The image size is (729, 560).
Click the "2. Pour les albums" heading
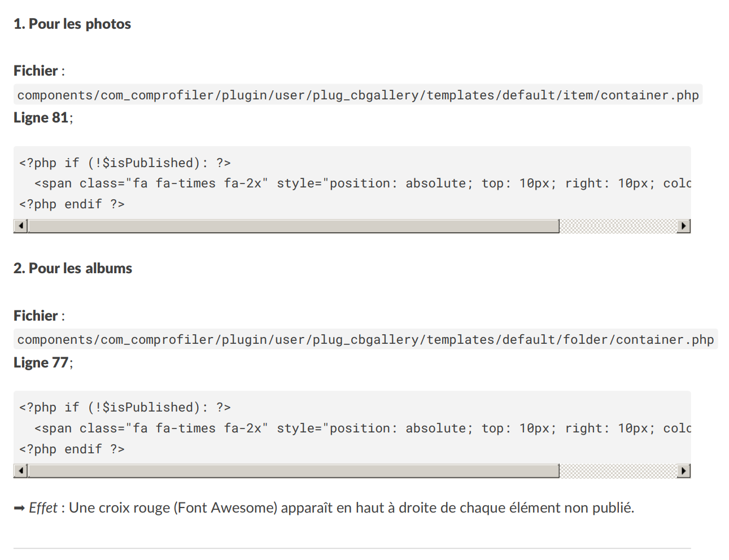point(73,268)
